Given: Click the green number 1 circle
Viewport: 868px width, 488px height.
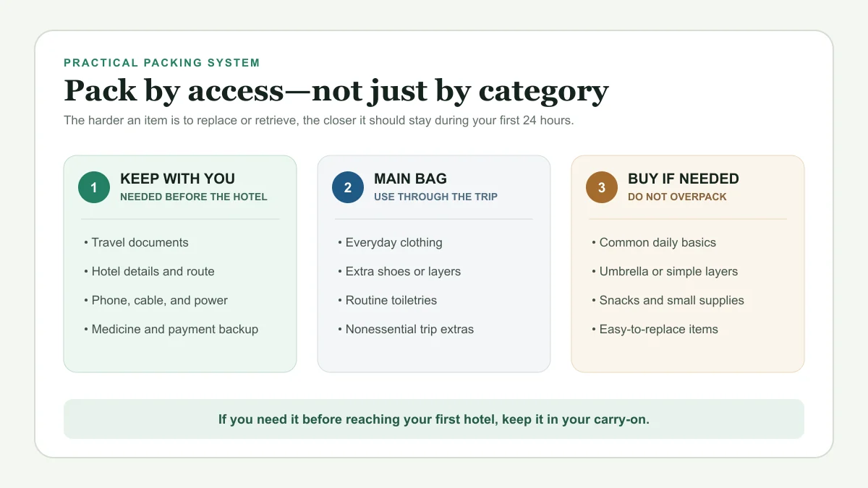Looking at the screenshot, I should point(94,187).
